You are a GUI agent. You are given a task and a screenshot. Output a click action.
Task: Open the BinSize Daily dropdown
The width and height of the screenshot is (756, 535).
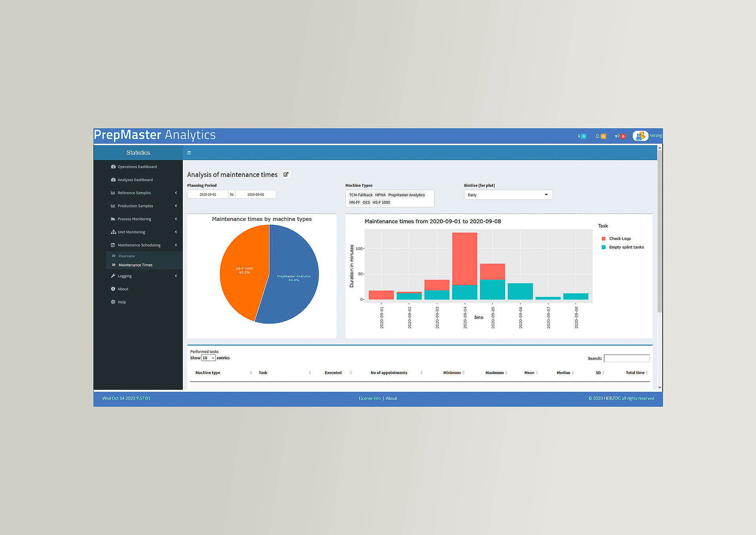click(508, 195)
